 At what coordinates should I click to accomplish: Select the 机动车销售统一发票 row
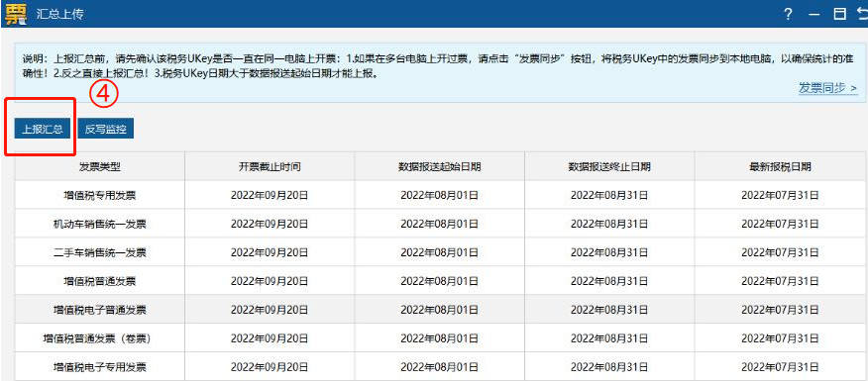440,224
